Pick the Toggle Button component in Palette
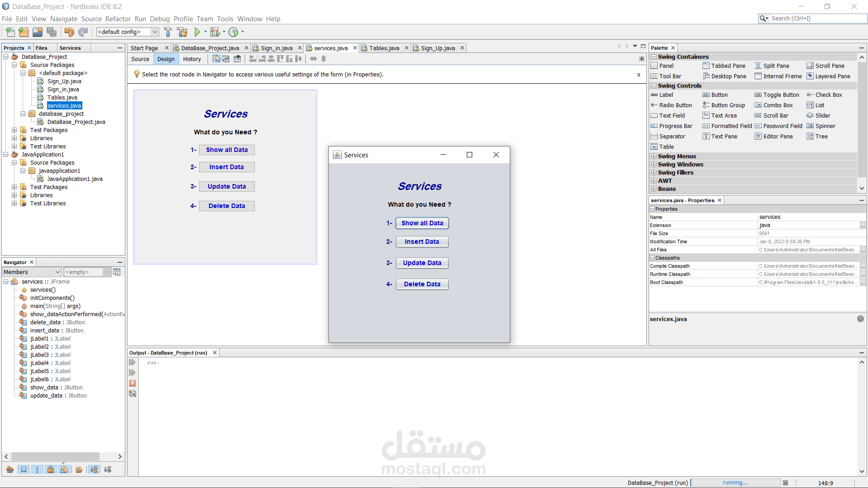The image size is (868, 488). pyautogui.click(x=777, y=95)
